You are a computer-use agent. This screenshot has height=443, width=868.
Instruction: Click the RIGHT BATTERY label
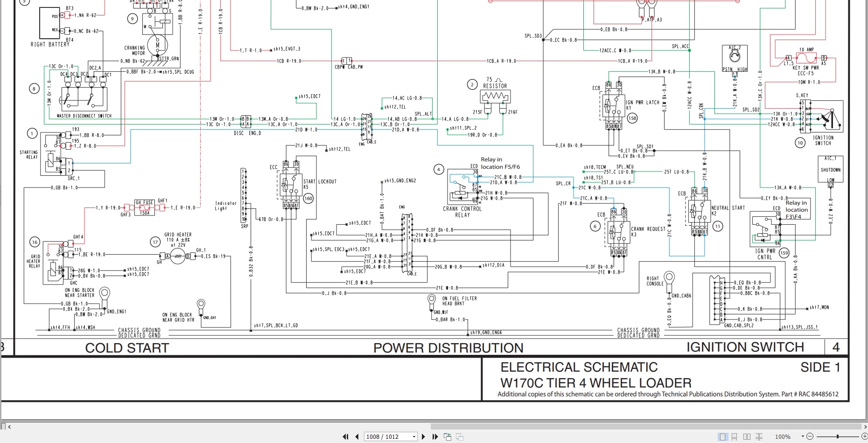coord(50,44)
